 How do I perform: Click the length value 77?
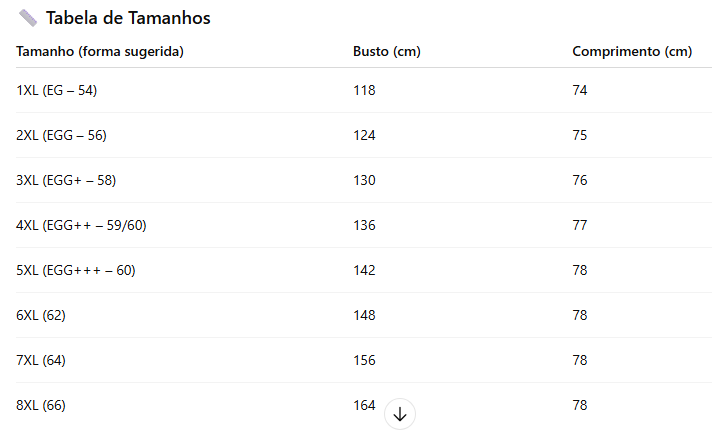[x=580, y=225]
